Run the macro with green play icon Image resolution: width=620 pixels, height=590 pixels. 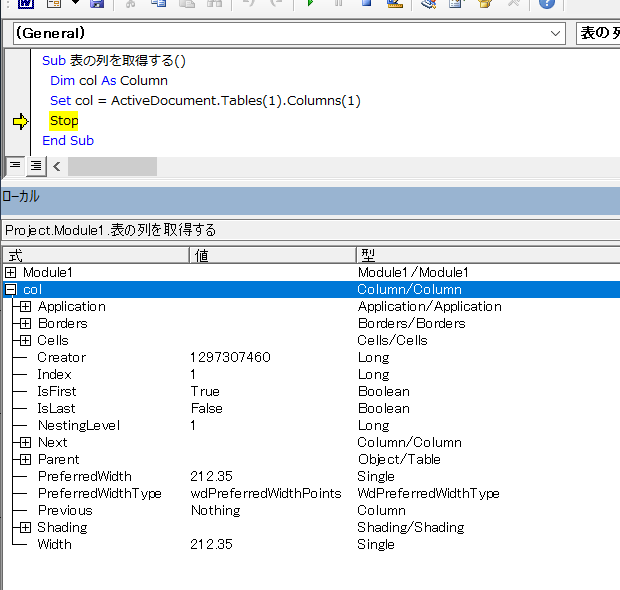pos(310,3)
